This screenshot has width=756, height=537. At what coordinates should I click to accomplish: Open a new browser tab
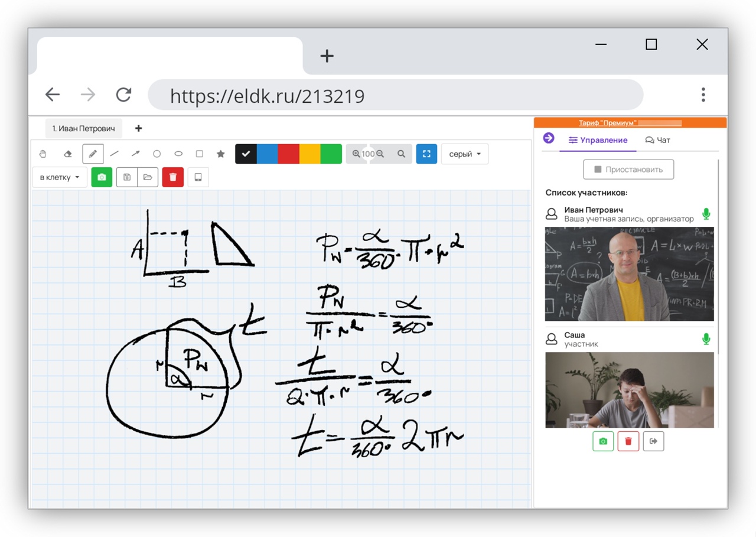pyautogui.click(x=327, y=56)
